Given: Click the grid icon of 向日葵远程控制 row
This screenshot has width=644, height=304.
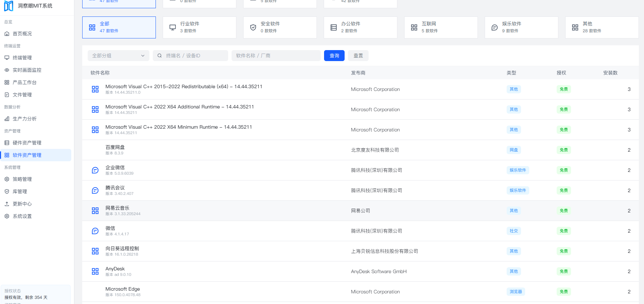Looking at the screenshot, I should (95, 251).
